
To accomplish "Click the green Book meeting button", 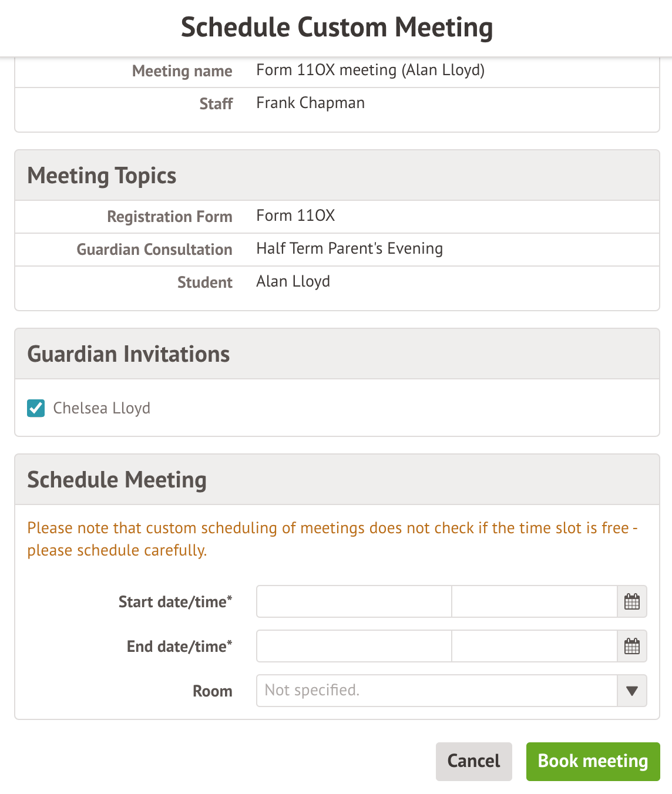I will [593, 761].
